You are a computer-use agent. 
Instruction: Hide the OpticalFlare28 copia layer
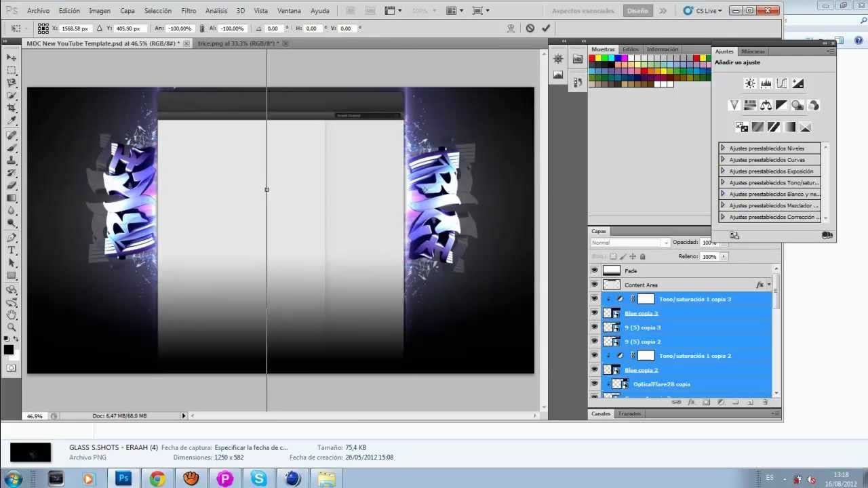point(595,384)
